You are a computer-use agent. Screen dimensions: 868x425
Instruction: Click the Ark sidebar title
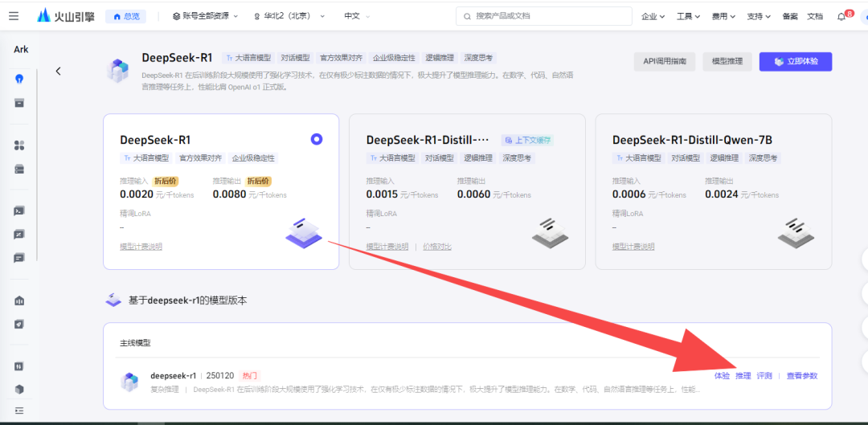(21, 49)
